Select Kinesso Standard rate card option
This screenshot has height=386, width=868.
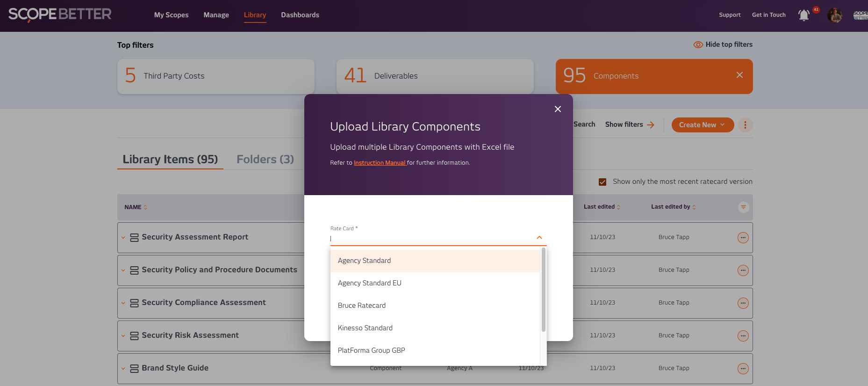tap(365, 328)
